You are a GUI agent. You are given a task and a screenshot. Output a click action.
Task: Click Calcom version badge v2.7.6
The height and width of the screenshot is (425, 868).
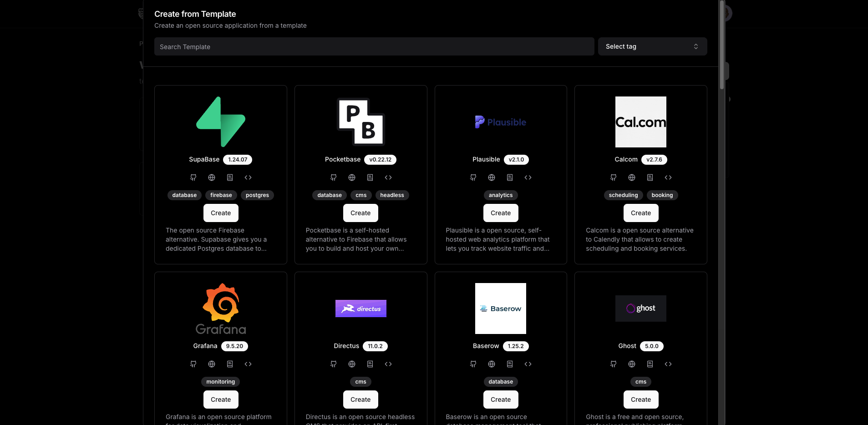654,160
